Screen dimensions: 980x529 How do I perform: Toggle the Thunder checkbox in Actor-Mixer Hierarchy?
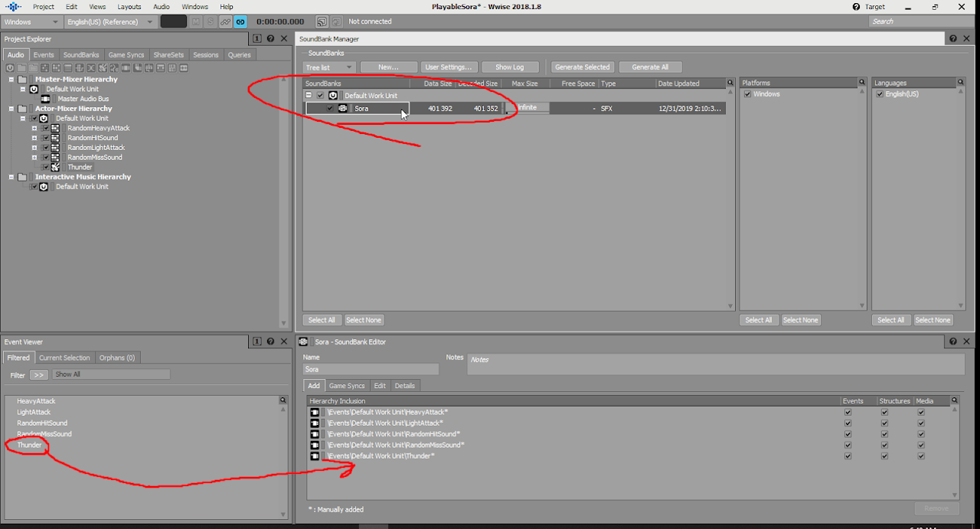tap(45, 167)
